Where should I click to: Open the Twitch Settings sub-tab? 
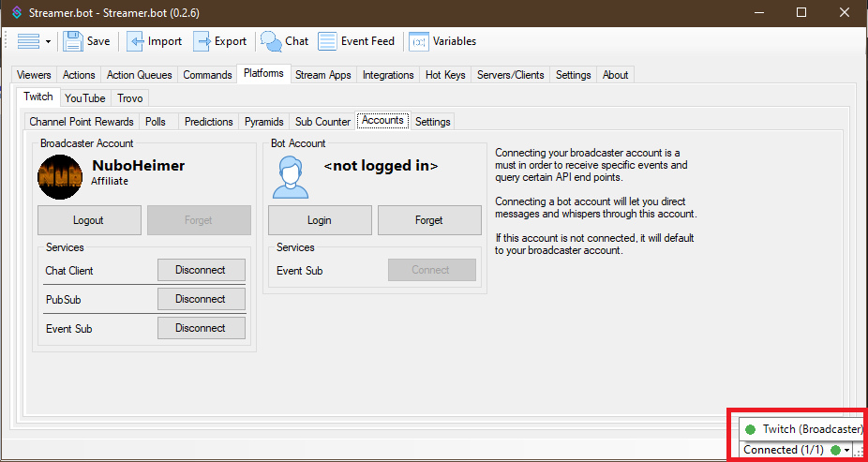432,122
